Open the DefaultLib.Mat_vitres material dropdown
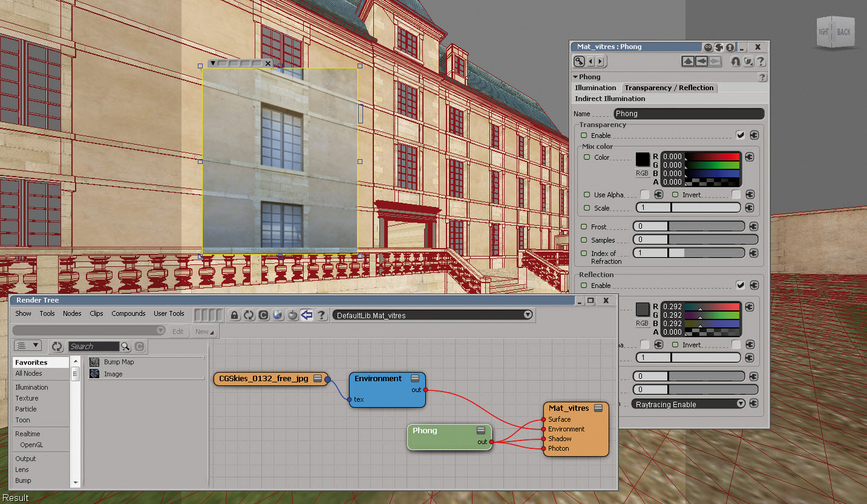This screenshot has height=504, width=867. coord(433,315)
